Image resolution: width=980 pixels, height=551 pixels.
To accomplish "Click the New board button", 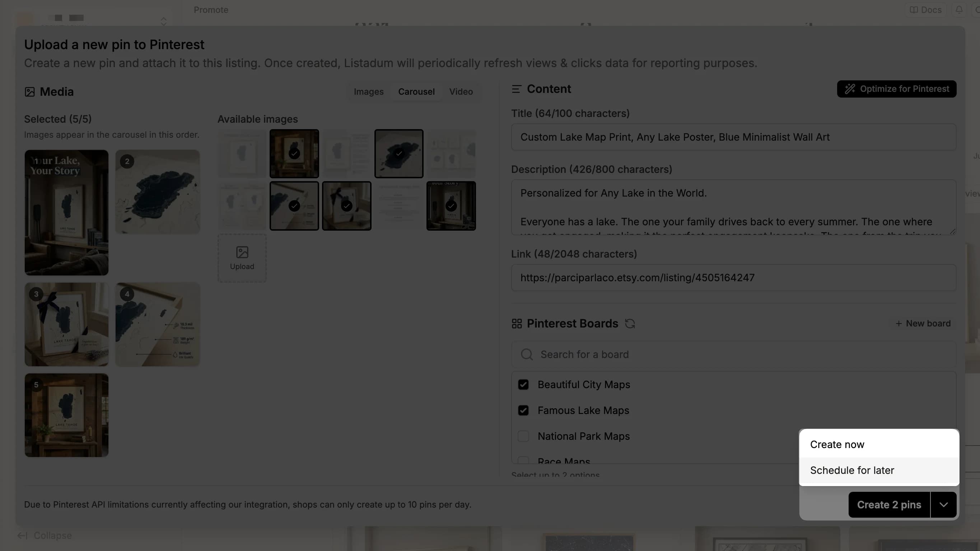I will tap(923, 324).
